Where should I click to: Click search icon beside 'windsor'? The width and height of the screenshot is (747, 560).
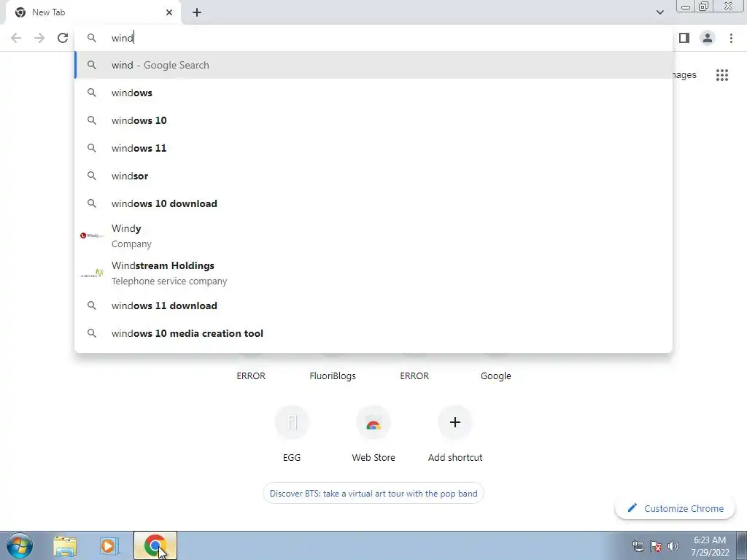click(91, 176)
